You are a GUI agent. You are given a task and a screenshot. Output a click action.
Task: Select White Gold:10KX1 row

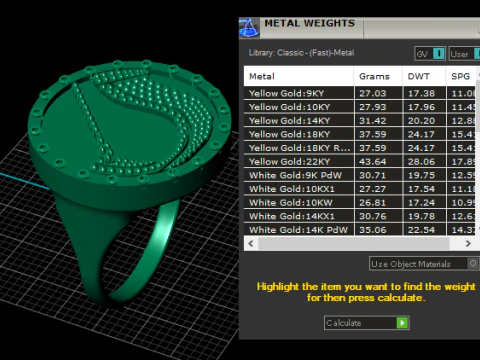click(x=359, y=189)
